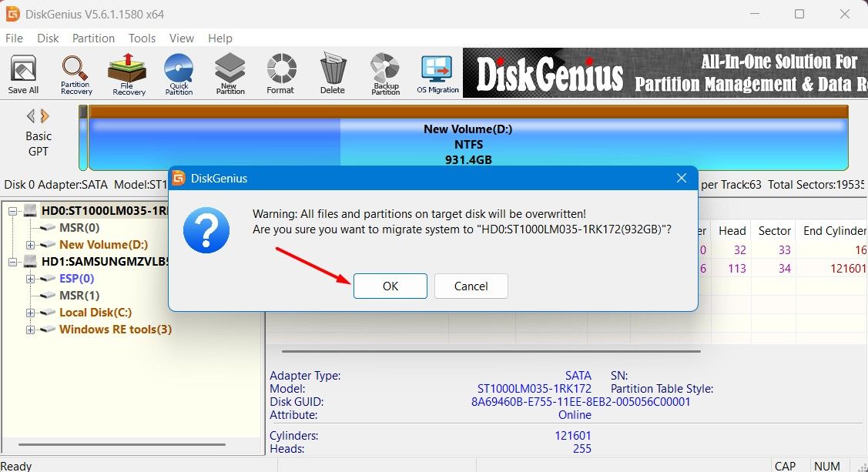Click the Ready status bar text
868x472 pixels.
click(16, 466)
